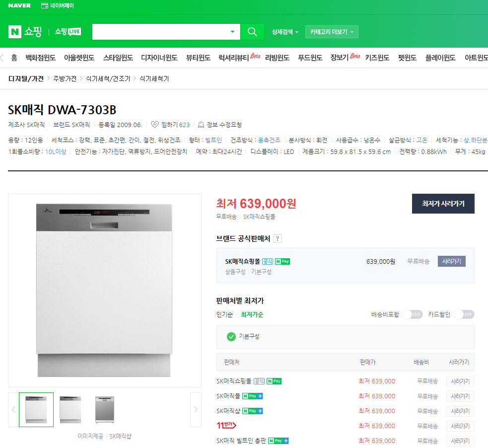Sort sellers by 인기순
Viewport: 488px width, 448px height.
(224, 315)
